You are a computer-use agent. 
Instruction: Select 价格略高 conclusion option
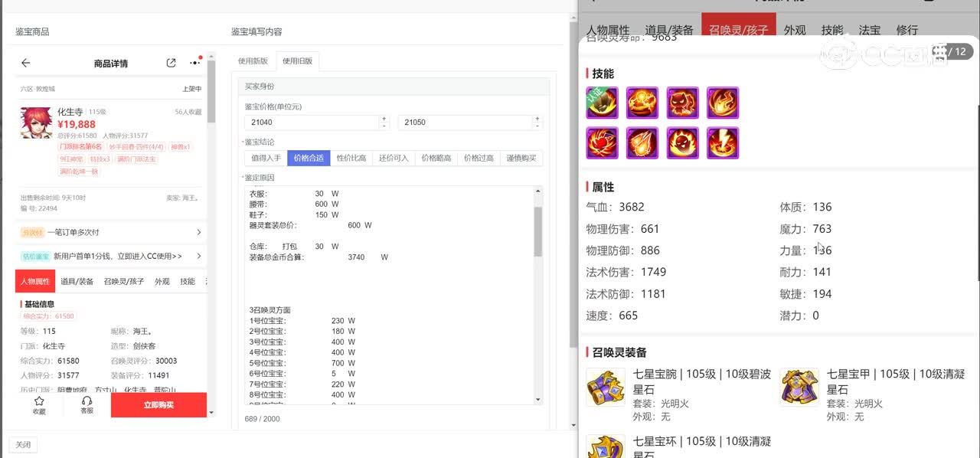(436, 159)
